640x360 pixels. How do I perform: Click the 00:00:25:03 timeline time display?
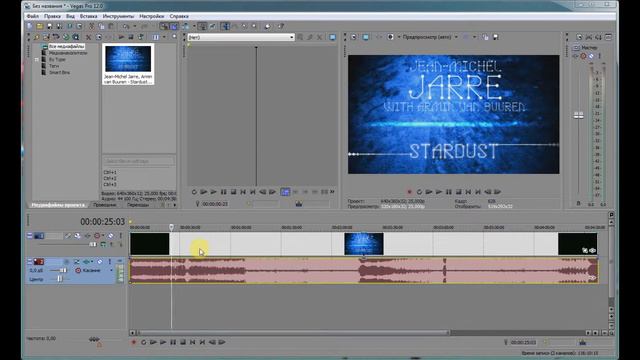102,222
